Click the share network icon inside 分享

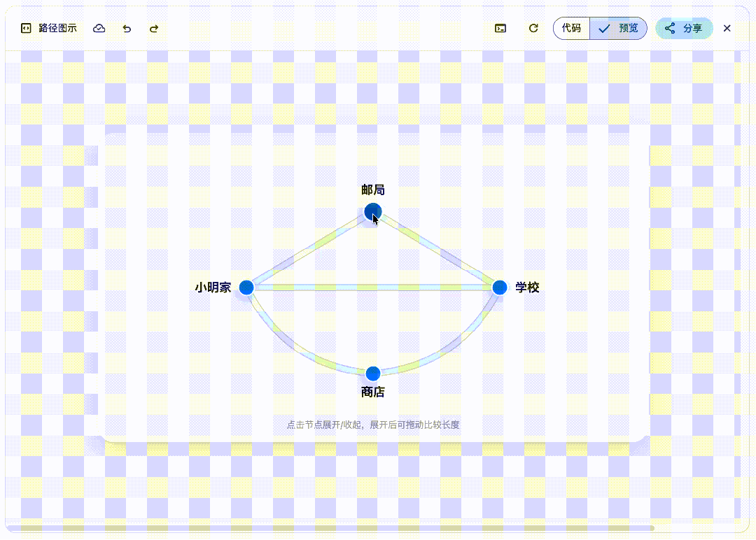click(670, 29)
